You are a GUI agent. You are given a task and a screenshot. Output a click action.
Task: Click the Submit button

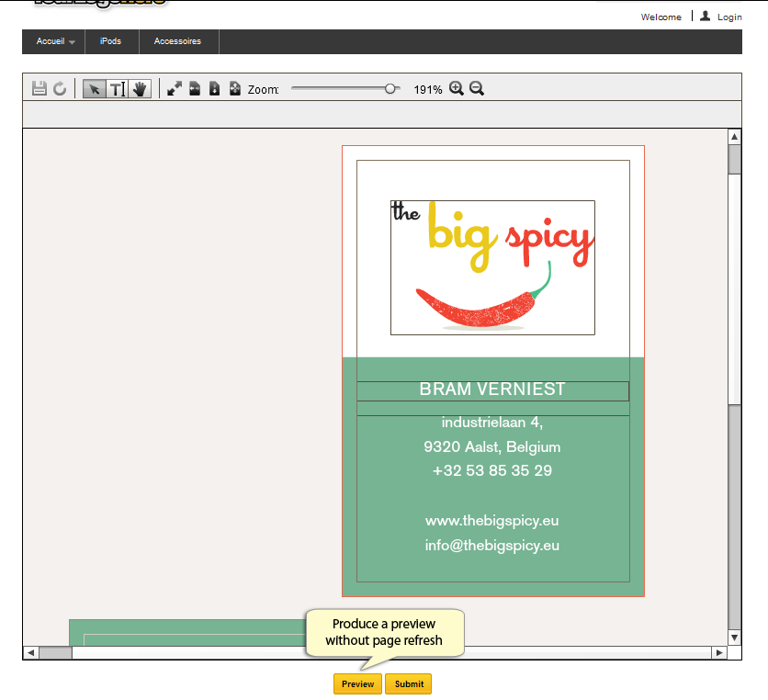[x=409, y=683]
